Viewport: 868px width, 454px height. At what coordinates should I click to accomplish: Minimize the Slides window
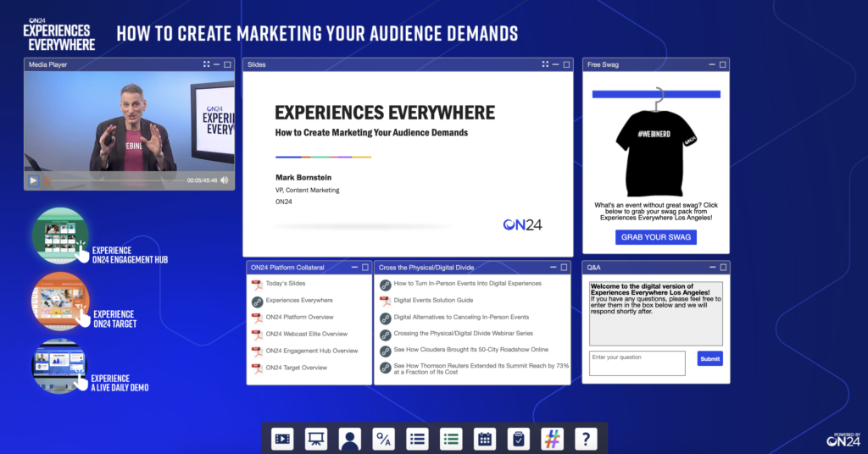(555, 64)
